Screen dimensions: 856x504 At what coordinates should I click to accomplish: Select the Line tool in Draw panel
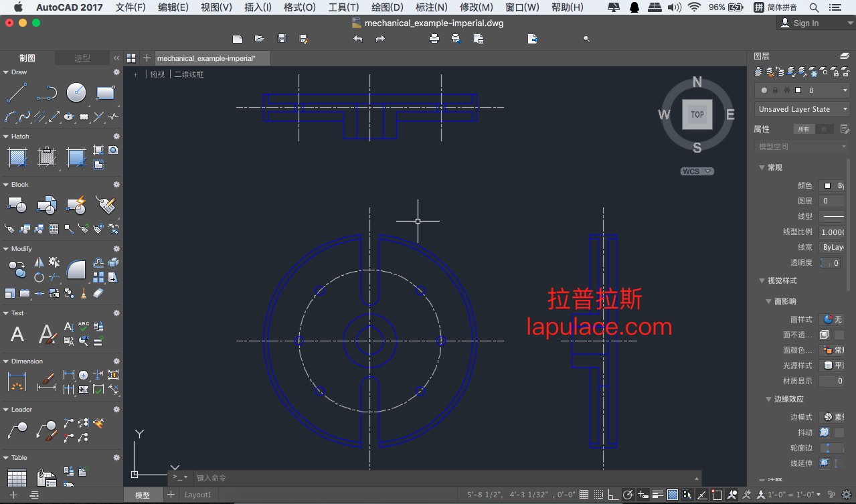pos(17,92)
